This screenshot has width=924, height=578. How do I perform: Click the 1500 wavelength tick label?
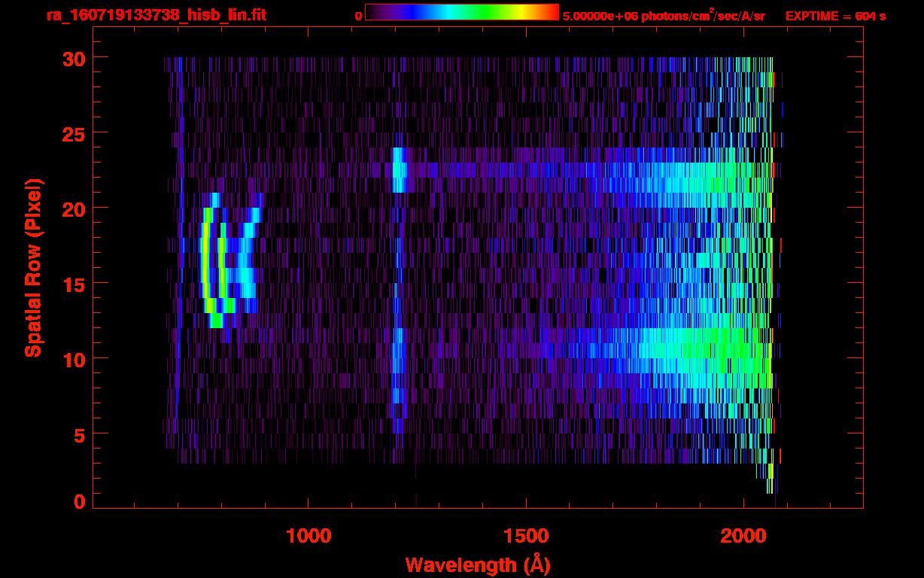point(526,536)
